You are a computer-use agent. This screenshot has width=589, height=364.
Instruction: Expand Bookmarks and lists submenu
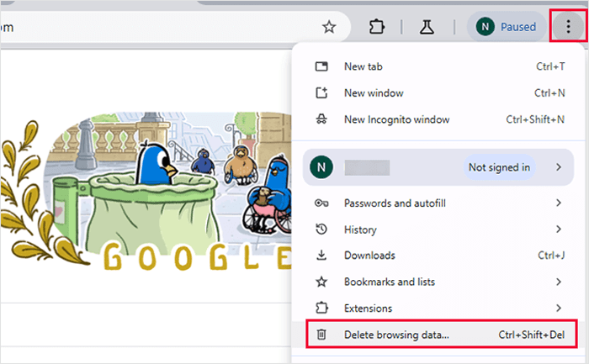click(389, 282)
